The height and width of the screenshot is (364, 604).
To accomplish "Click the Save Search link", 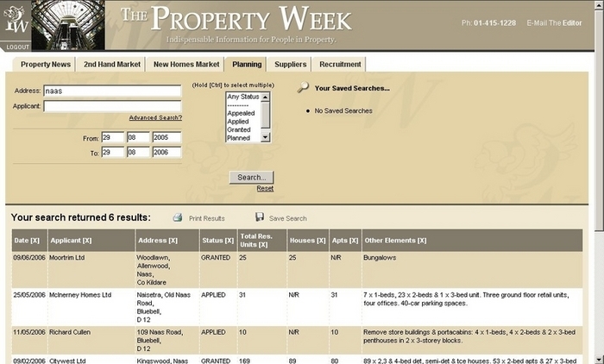I will click(287, 218).
